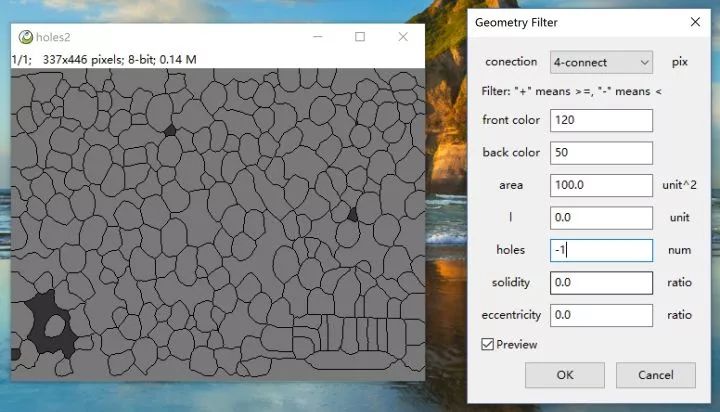Toggle the Preview checkbox
This screenshot has width=720, height=412.
point(487,344)
